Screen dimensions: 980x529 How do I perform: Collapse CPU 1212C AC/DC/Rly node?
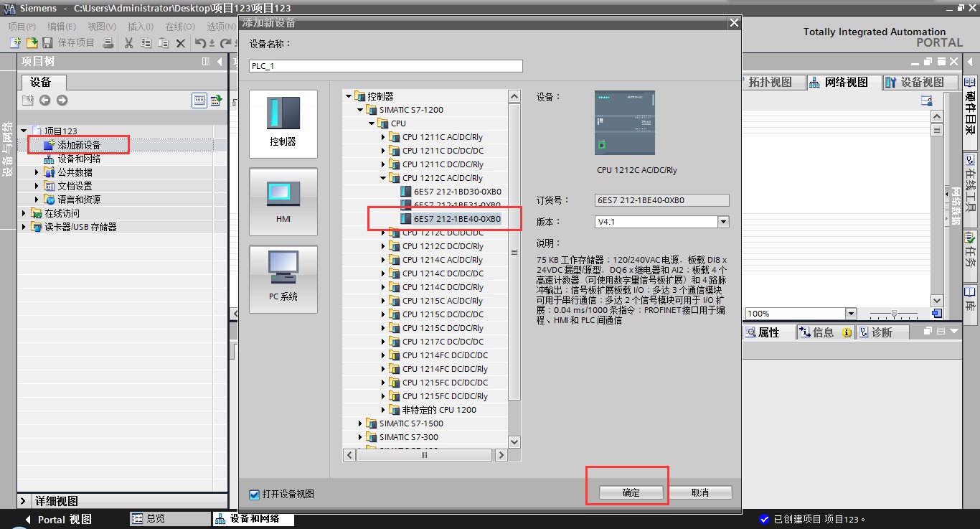click(x=383, y=178)
